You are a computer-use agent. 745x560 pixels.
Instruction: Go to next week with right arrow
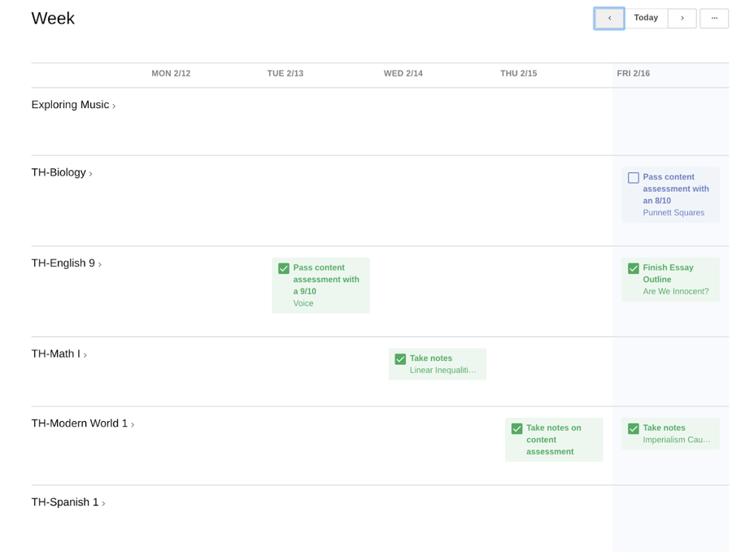(682, 18)
